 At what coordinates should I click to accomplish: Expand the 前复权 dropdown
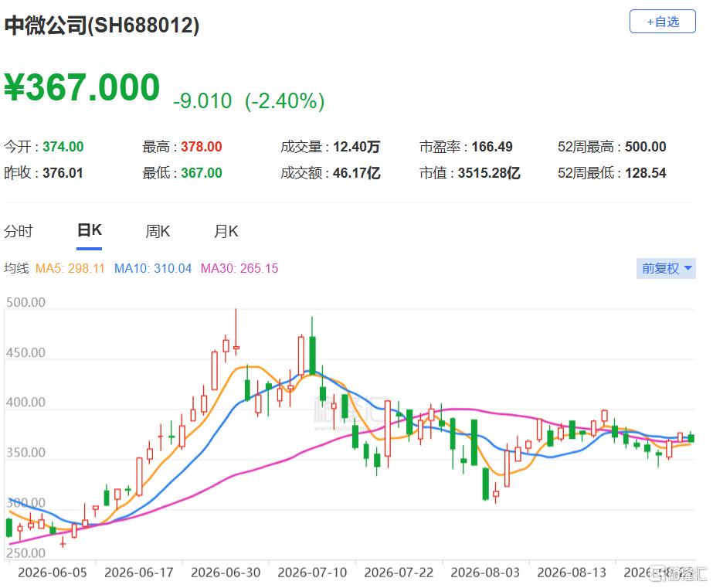click(x=666, y=268)
